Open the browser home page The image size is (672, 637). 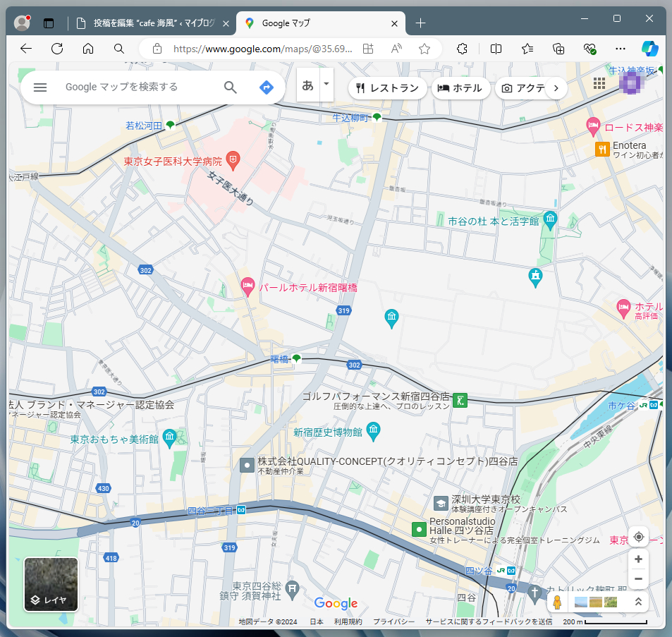coord(88,49)
